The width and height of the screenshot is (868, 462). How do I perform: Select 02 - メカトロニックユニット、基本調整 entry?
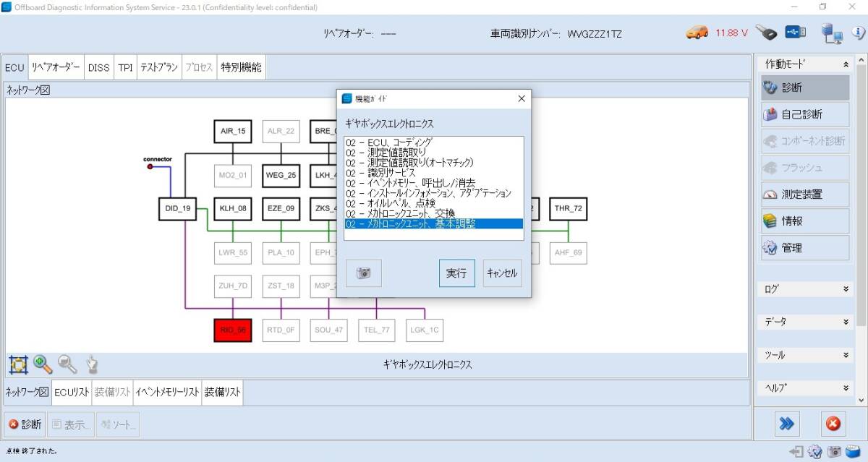pyautogui.click(x=433, y=223)
